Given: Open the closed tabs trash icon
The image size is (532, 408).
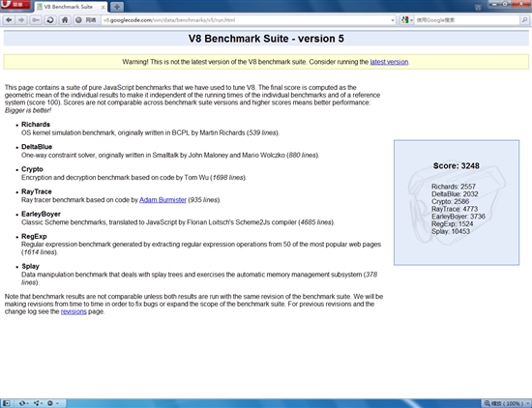Looking at the screenshot, I should pyautogui.click(x=478, y=7).
